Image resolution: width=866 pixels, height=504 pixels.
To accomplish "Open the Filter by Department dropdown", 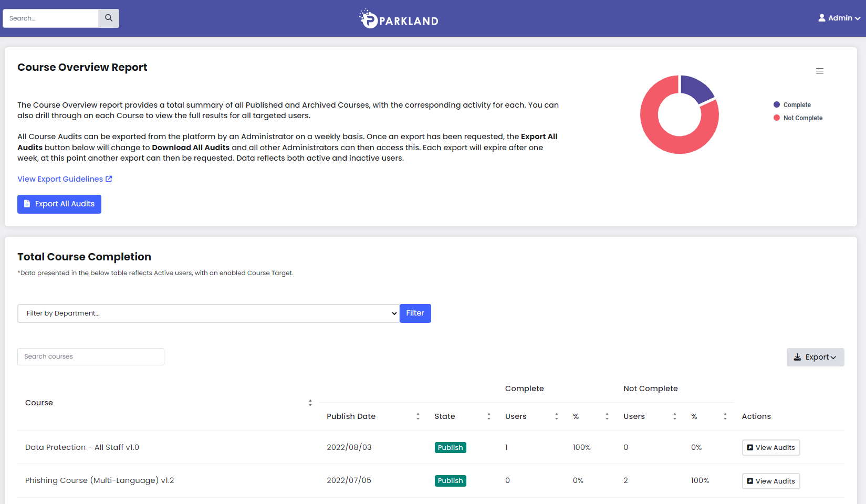I will [208, 313].
